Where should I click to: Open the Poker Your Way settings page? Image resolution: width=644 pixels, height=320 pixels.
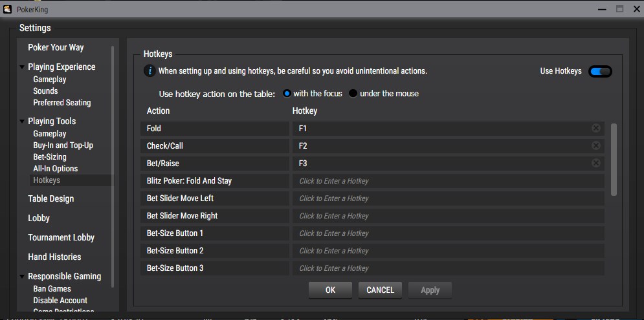coord(56,48)
